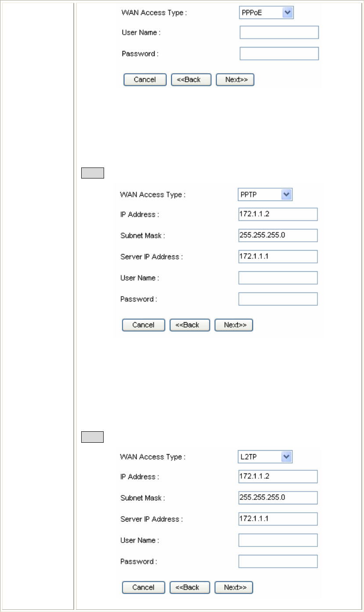
Task: Click Next>> in the L2TP form
Action: (234, 587)
